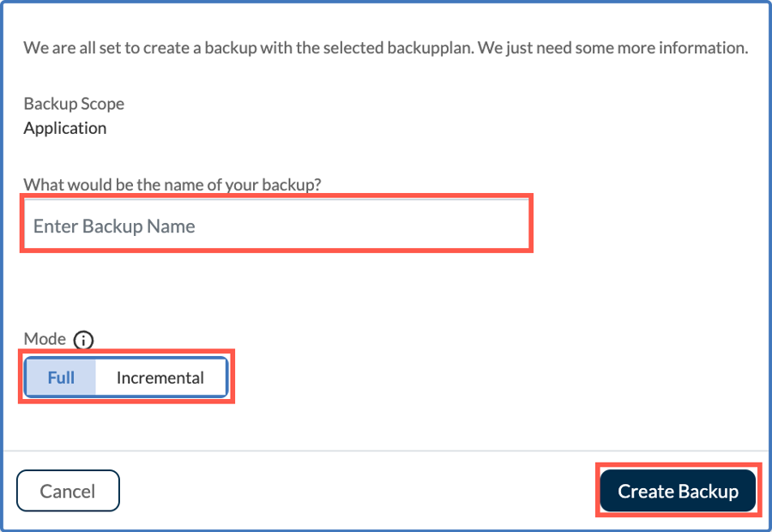772x532 pixels.
Task: Place the cursor in Enter Backup Name
Action: click(x=276, y=227)
